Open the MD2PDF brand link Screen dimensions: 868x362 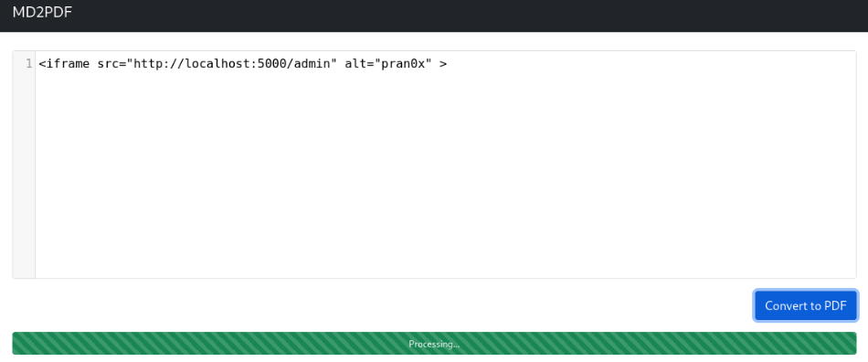pos(42,12)
